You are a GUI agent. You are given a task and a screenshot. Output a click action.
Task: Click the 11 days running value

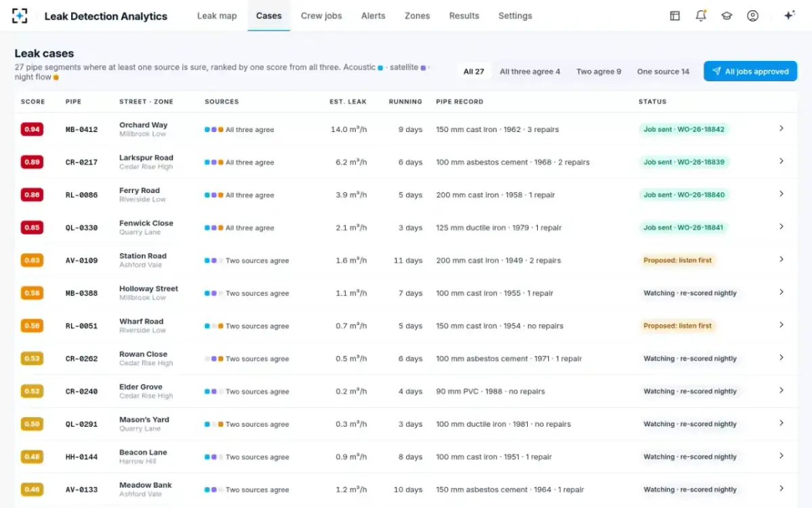point(408,260)
